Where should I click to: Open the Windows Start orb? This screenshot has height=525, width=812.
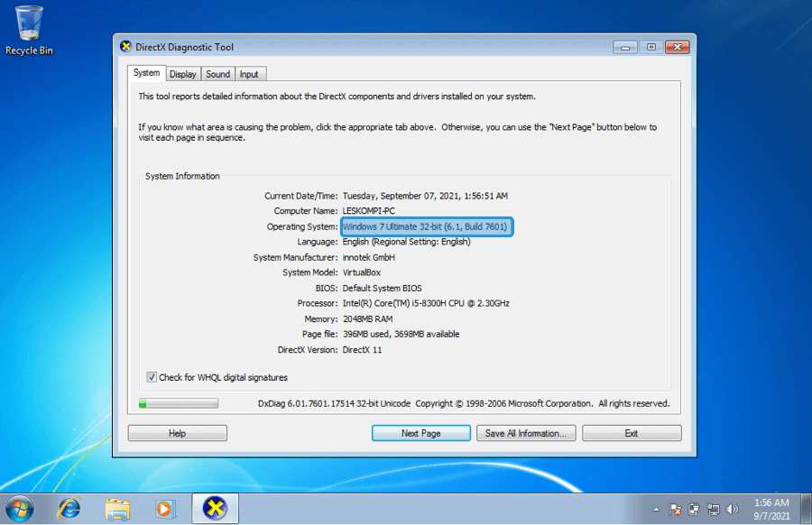[x=20, y=509]
